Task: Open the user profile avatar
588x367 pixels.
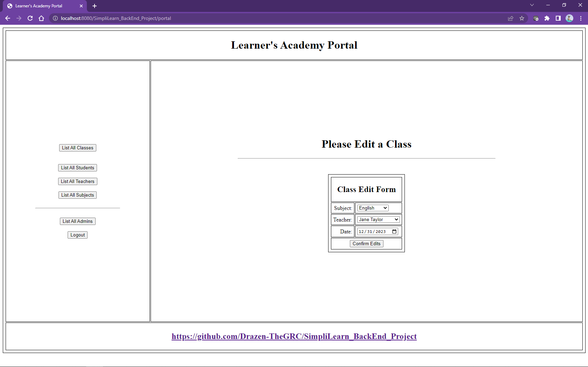Action: pos(569,18)
